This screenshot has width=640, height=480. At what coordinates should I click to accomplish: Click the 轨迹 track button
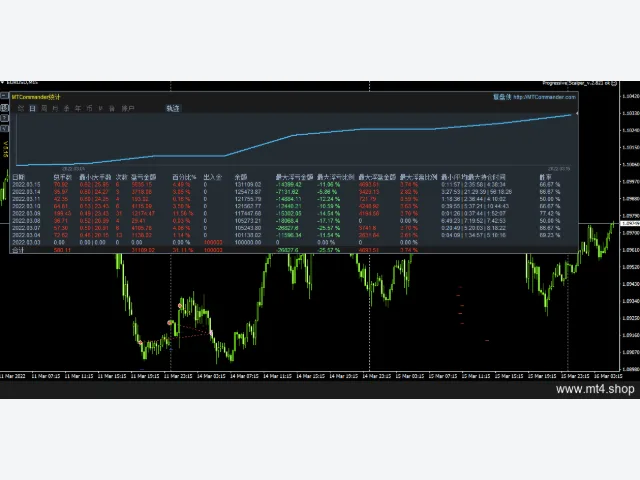point(173,109)
